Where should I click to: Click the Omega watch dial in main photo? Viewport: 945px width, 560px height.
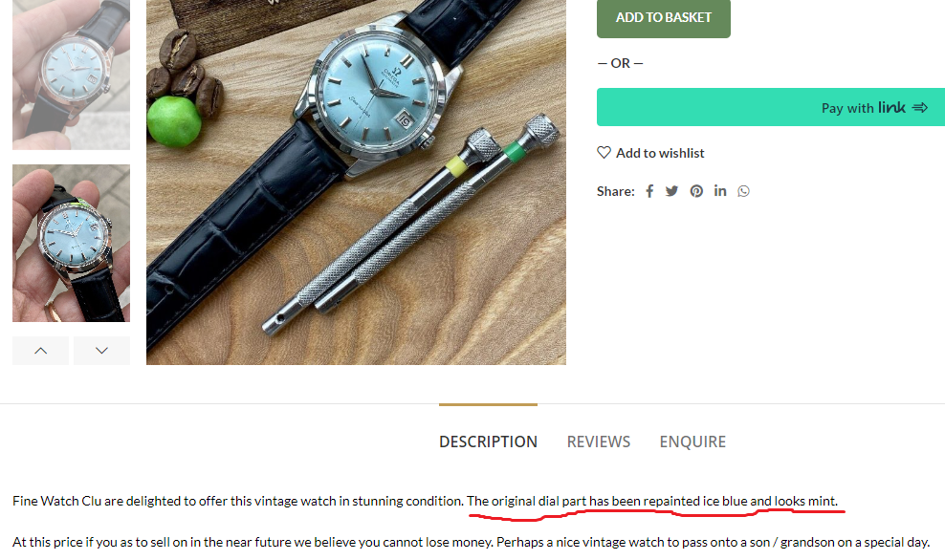click(377, 91)
